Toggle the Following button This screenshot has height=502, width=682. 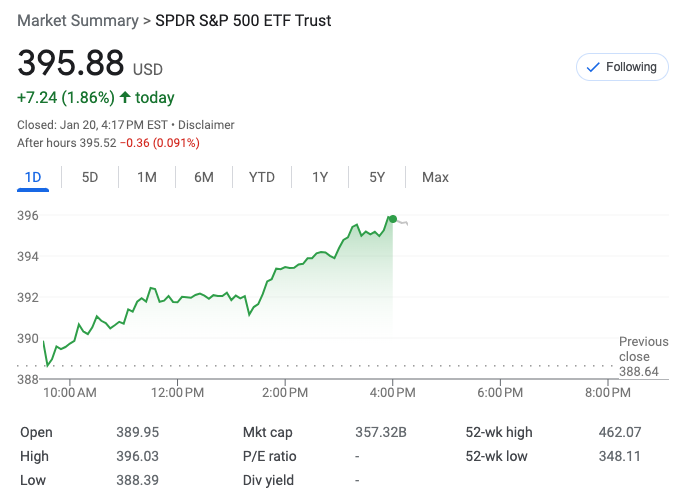tap(622, 67)
